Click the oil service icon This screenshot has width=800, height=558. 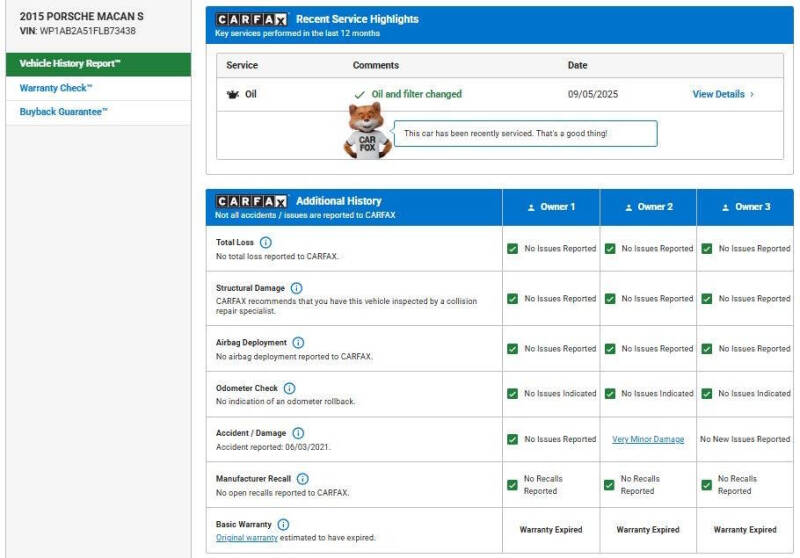(232, 94)
